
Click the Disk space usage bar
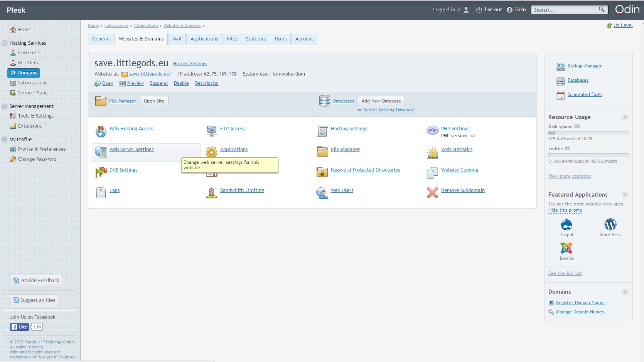point(588,133)
